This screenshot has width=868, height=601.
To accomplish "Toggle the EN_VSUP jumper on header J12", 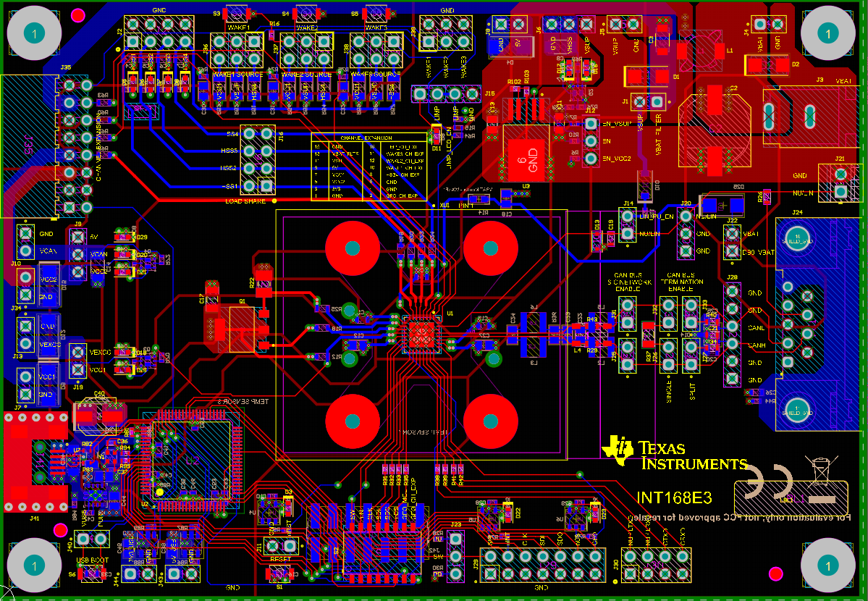I will point(590,123).
